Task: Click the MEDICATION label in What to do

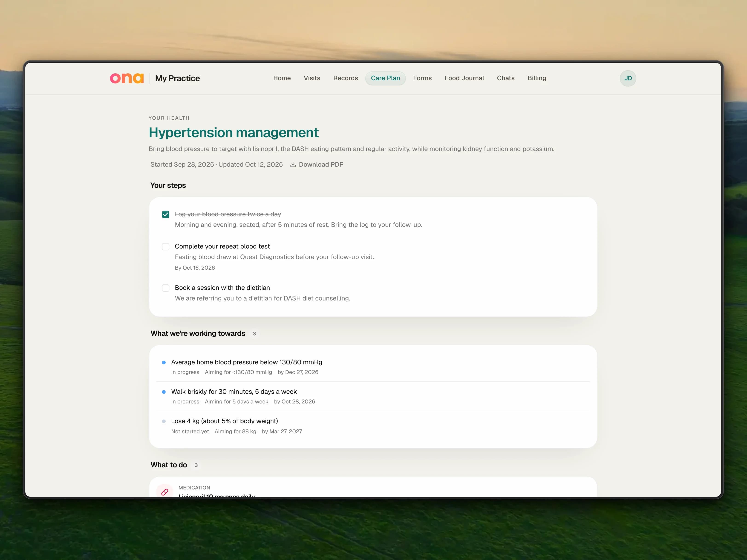Action: coord(194,488)
